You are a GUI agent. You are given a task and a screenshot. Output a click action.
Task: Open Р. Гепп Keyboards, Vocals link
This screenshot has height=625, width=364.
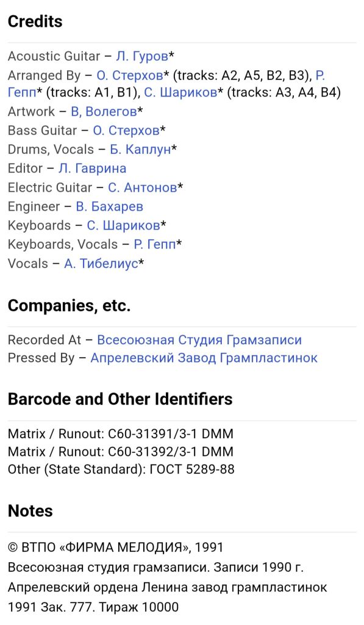(154, 244)
